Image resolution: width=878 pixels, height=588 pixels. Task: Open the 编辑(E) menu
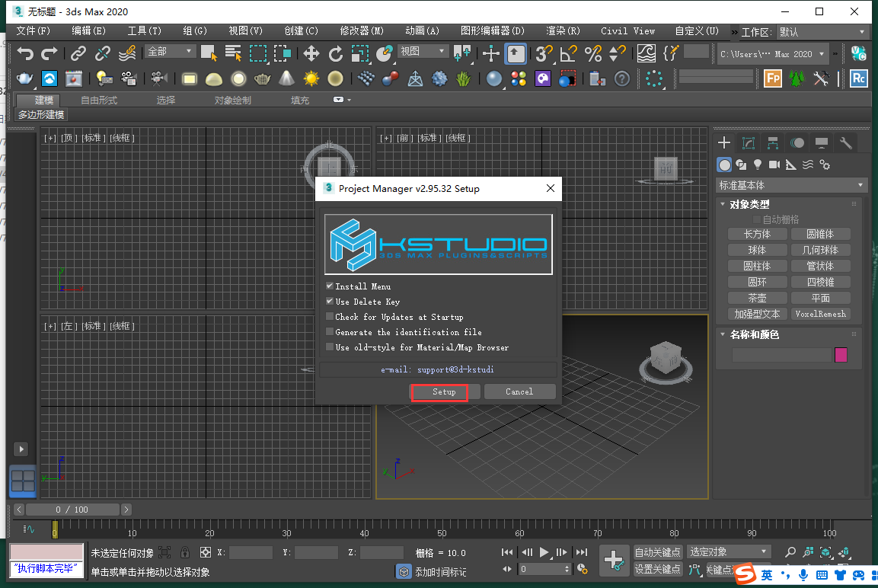[88, 30]
